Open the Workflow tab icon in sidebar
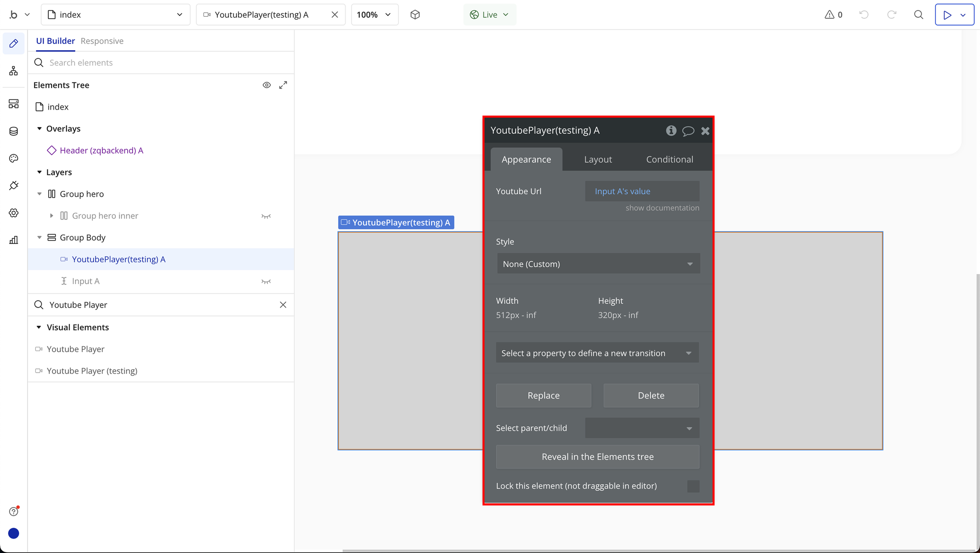Screen dimensions: 980x553 click(x=13, y=71)
